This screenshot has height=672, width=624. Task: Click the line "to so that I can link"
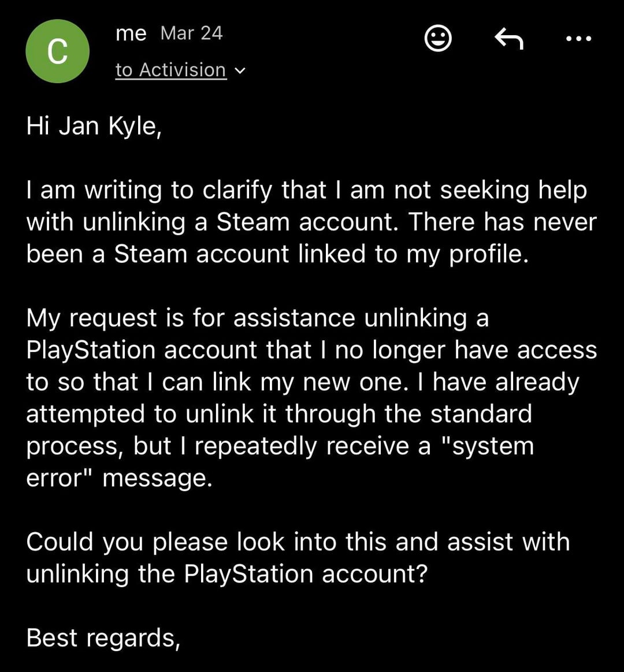[x=302, y=382]
